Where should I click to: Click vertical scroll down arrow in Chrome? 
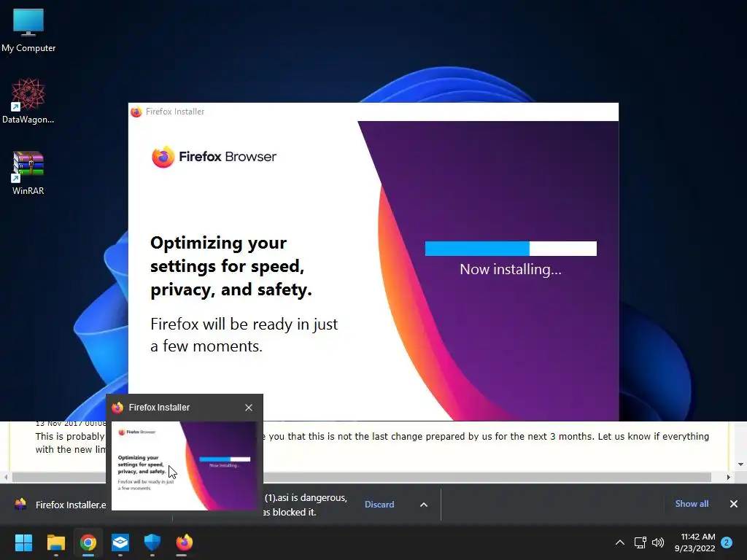pos(741,464)
